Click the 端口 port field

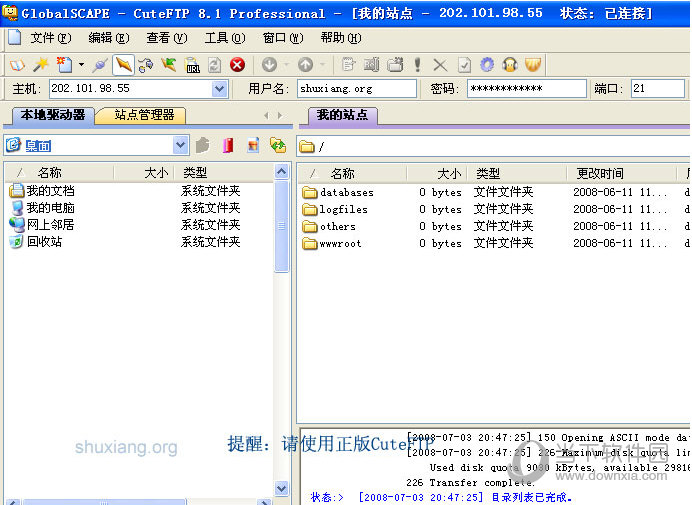[658, 89]
